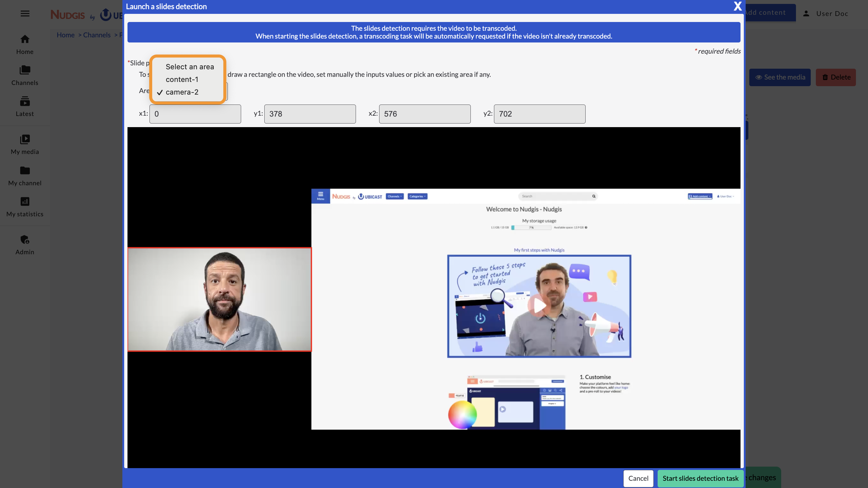This screenshot has width=868, height=488.
Task: Open Admin in the sidebar
Action: [x=25, y=245]
